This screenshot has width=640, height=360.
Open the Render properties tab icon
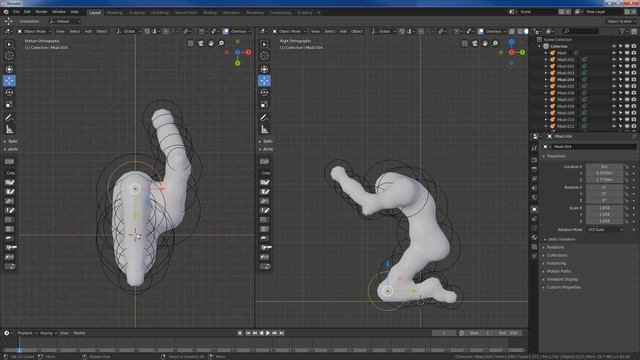click(x=534, y=160)
